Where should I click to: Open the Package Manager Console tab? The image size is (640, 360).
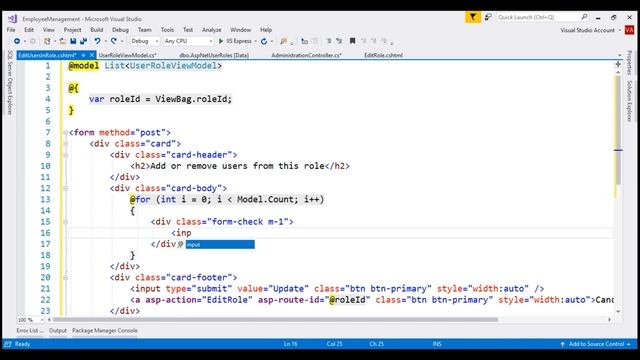[105, 331]
